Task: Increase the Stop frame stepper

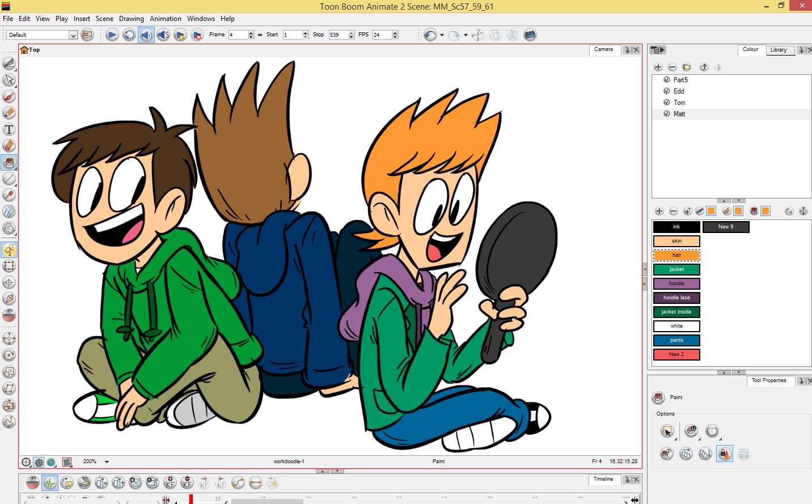Action: tap(352, 33)
